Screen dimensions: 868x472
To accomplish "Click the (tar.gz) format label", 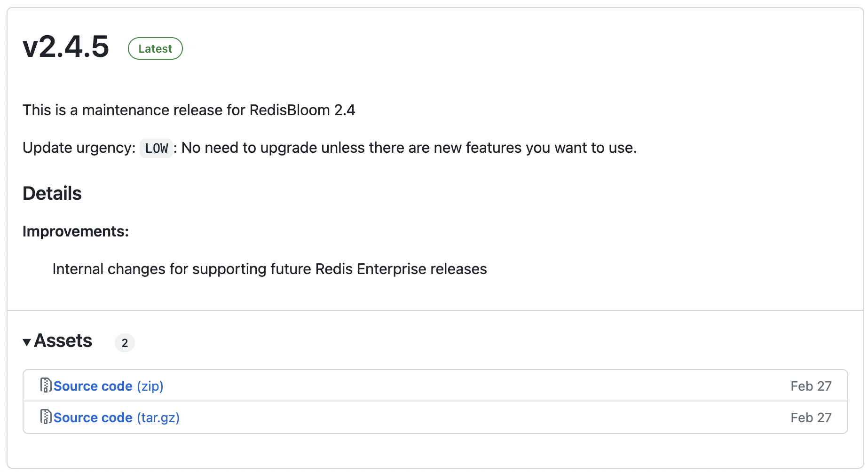I will click(158, 418).
